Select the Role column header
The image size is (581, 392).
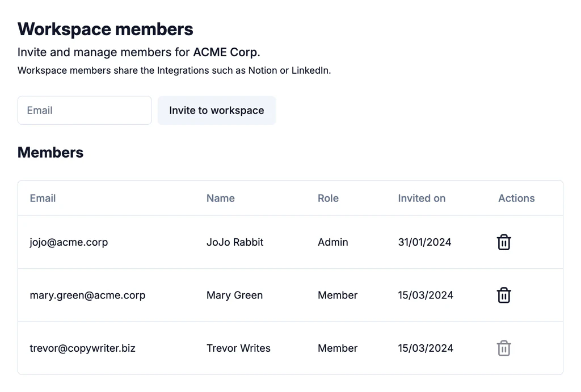coord(328,198)
